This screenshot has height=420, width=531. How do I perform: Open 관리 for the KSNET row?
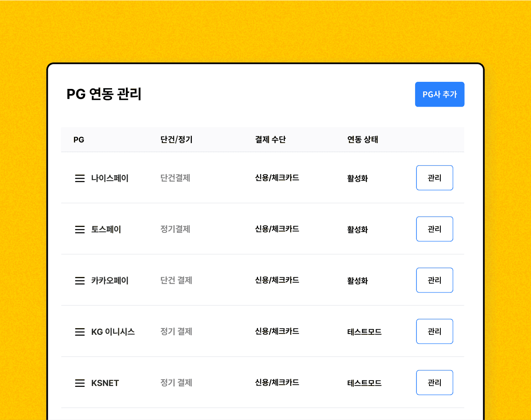pyautogui.click(x=434, y=383)
